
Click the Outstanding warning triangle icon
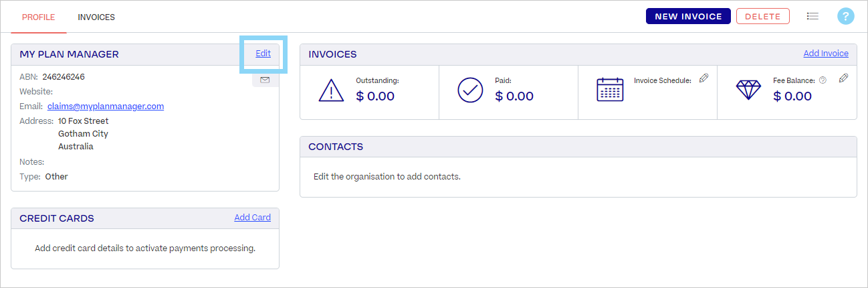(332, 90)
